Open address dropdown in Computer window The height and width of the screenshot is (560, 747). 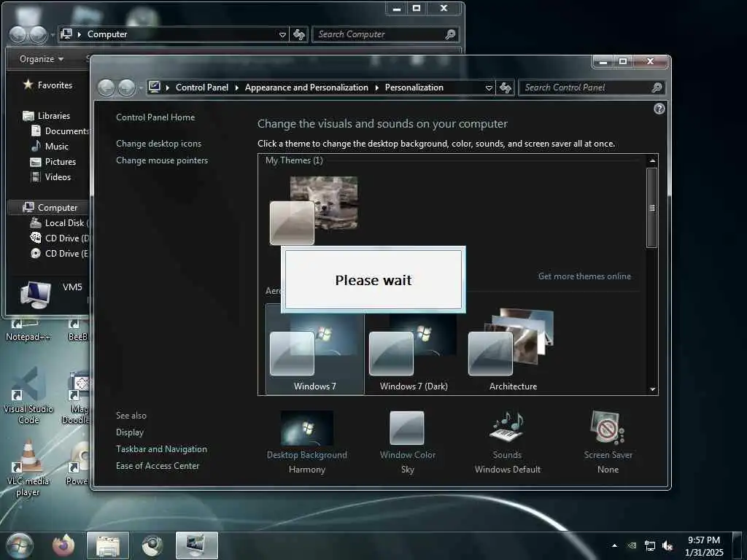[282, 34]
